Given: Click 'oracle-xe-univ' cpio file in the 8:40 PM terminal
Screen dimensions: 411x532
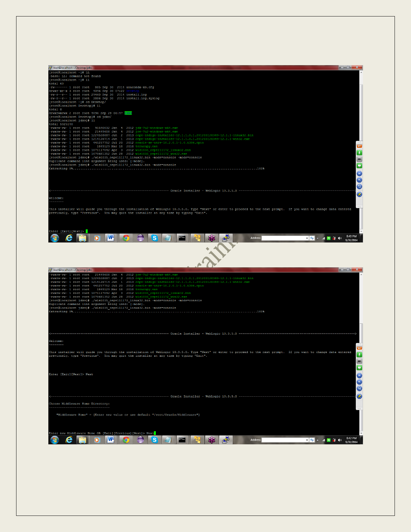Looking at the screenshot, I should tap(169, 143).
